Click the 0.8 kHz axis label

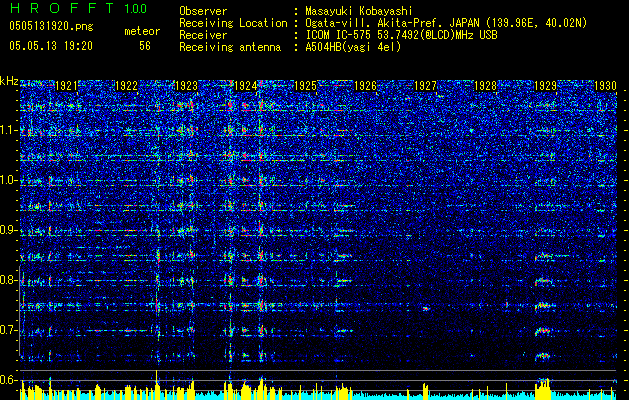[9, 280]
